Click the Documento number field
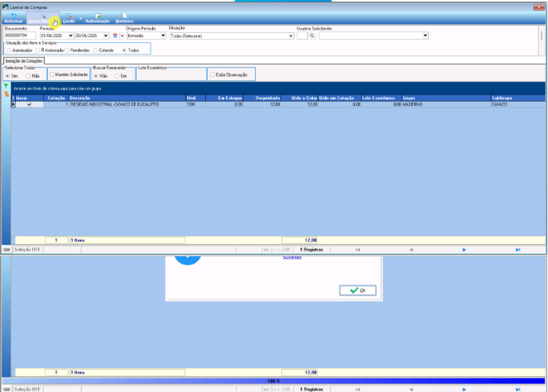 pyautogui.click(x=20, y=36)
